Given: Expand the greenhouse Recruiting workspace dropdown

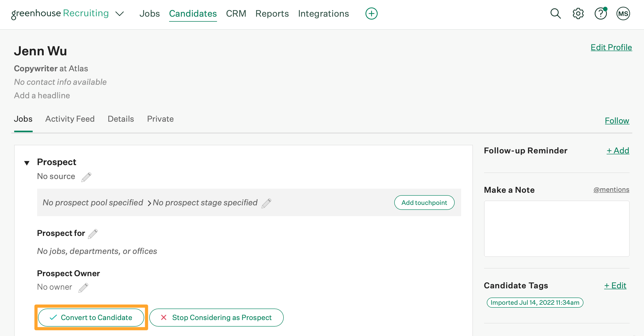Looking at the screenshot, I should pos(119,14).
